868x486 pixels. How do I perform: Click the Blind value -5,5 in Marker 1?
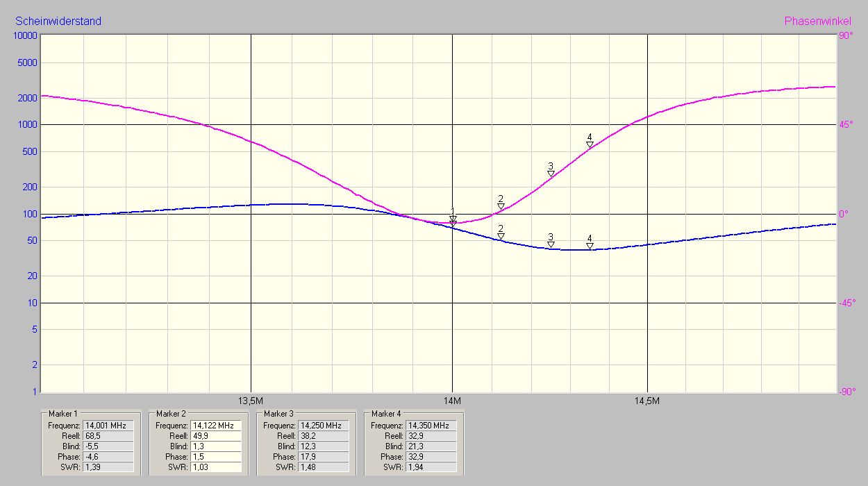pos(110,446)
